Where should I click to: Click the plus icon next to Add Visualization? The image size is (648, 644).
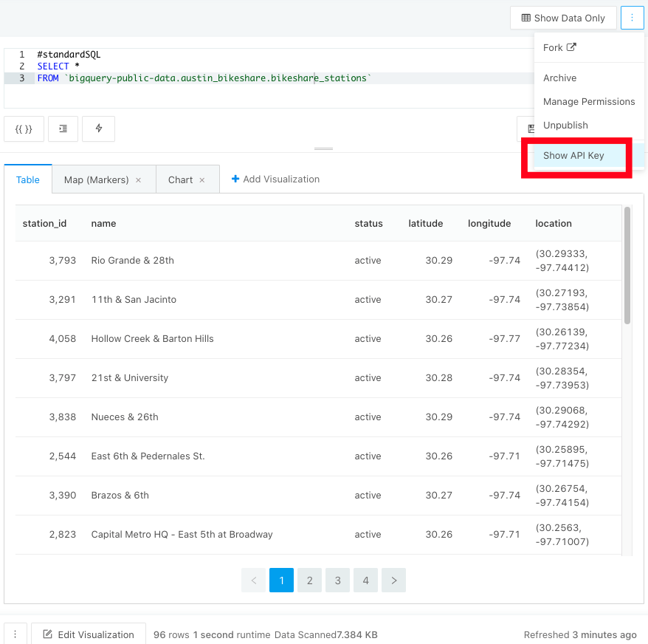235,179
